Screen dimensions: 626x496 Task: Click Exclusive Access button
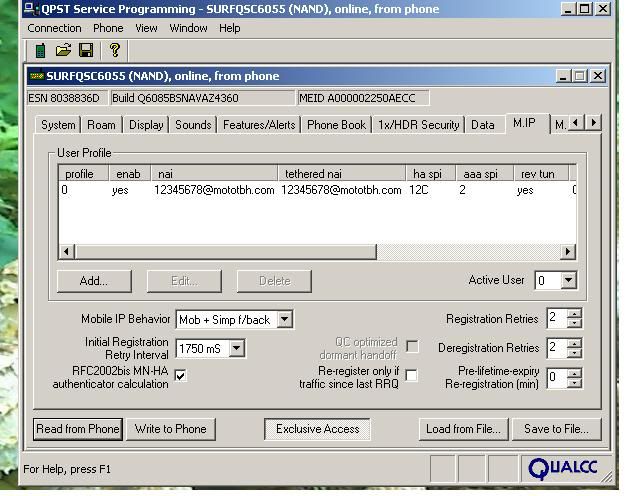[x=317, y=429]
